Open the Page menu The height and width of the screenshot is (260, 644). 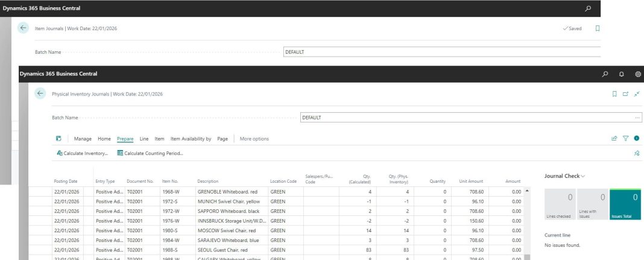(x=223, y=139)
